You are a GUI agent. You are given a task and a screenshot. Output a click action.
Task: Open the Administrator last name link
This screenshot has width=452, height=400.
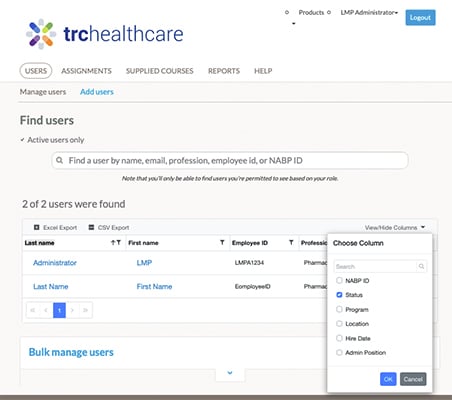pos(55,263)
